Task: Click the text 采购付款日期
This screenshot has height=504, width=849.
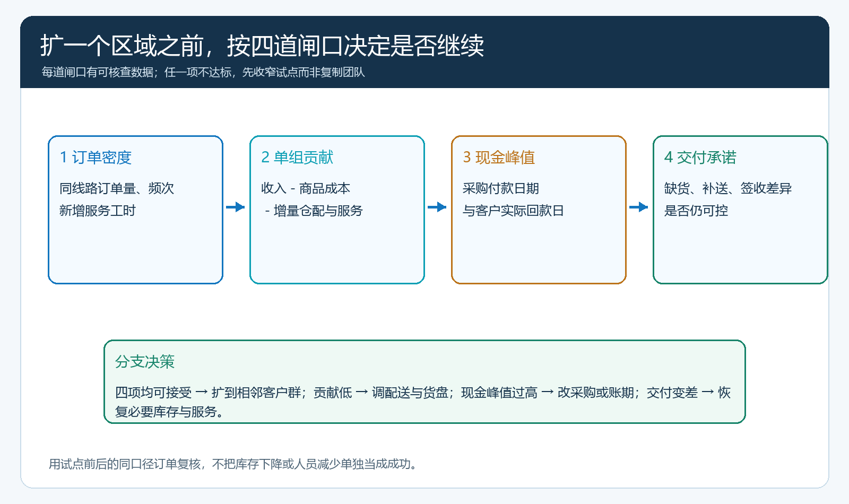Action: (x=501, y=188)
